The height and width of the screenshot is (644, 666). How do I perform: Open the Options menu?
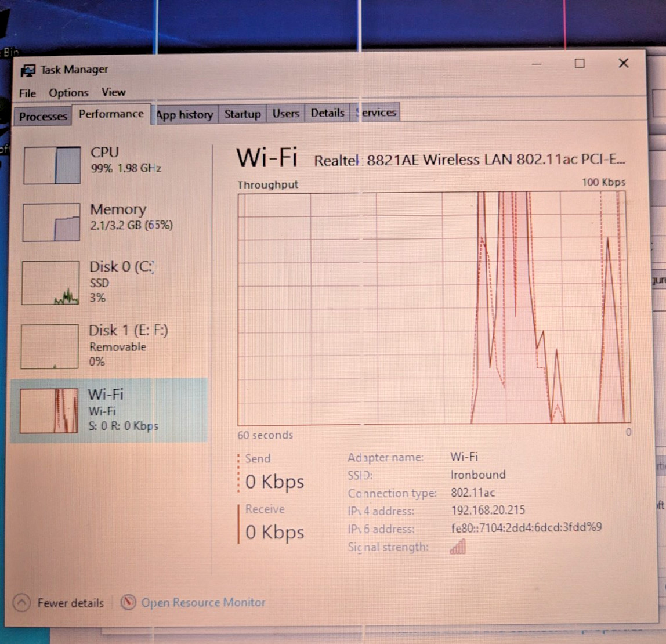[68, 93]
